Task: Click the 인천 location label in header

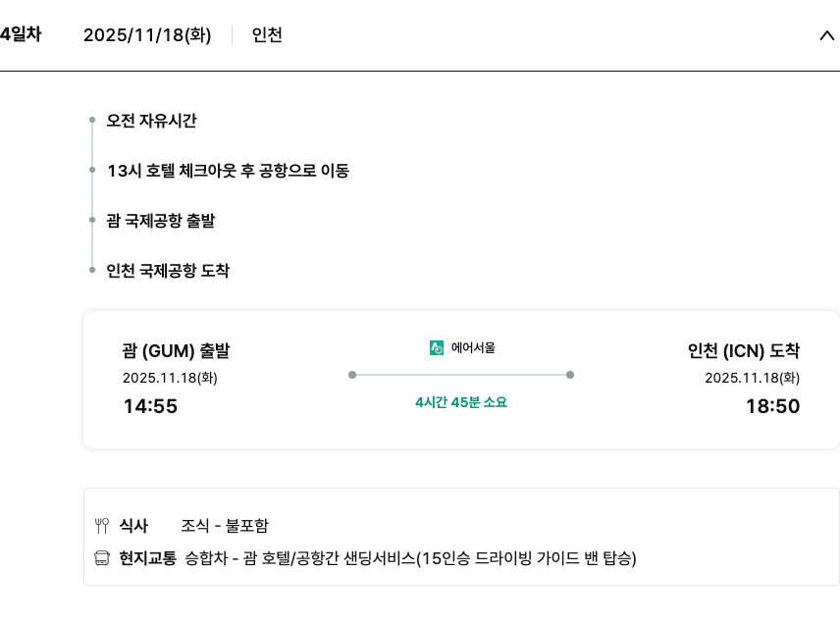Action: click(x=267, y=35)
